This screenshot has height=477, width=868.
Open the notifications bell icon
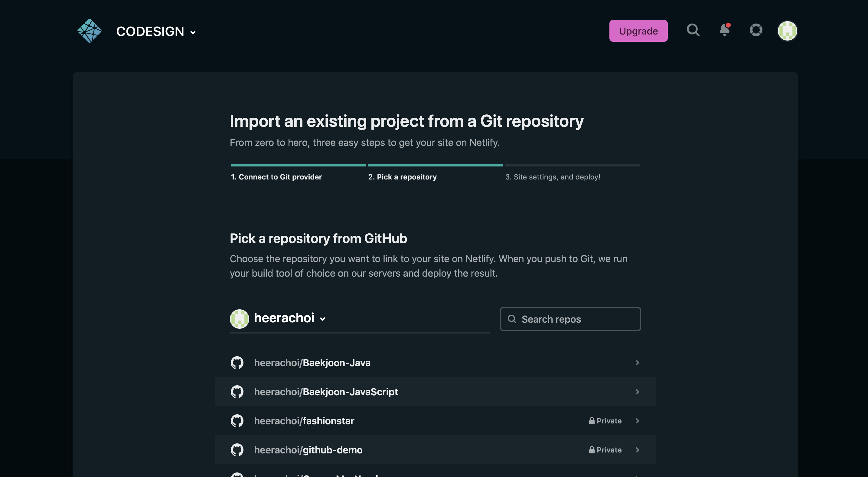724,30
